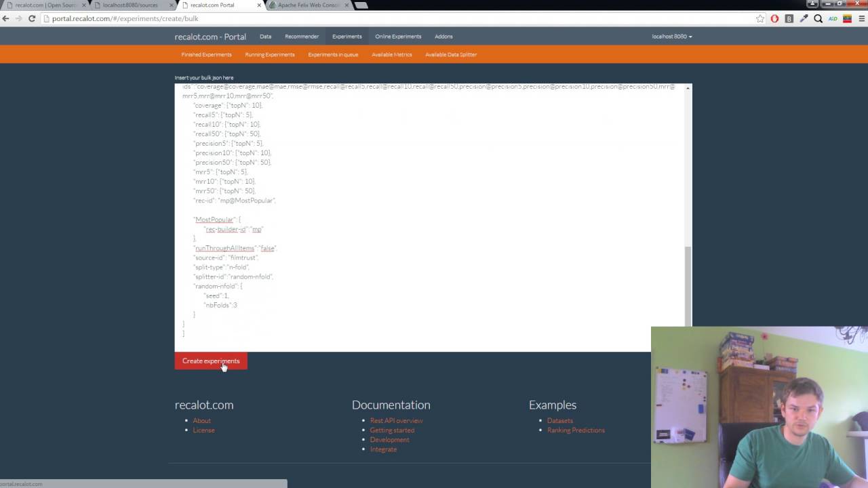
Task: Open the Recommender menu
Action: pos(302,37)
